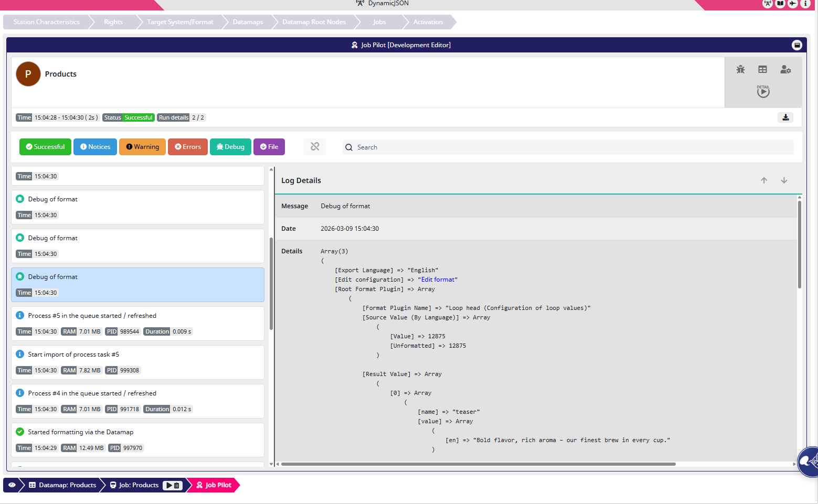This screenshot has width=818, height=504.
Task: Switch to the Jobs breadcrumb tab
Action: pyautogui.click(x=379, y=22)
